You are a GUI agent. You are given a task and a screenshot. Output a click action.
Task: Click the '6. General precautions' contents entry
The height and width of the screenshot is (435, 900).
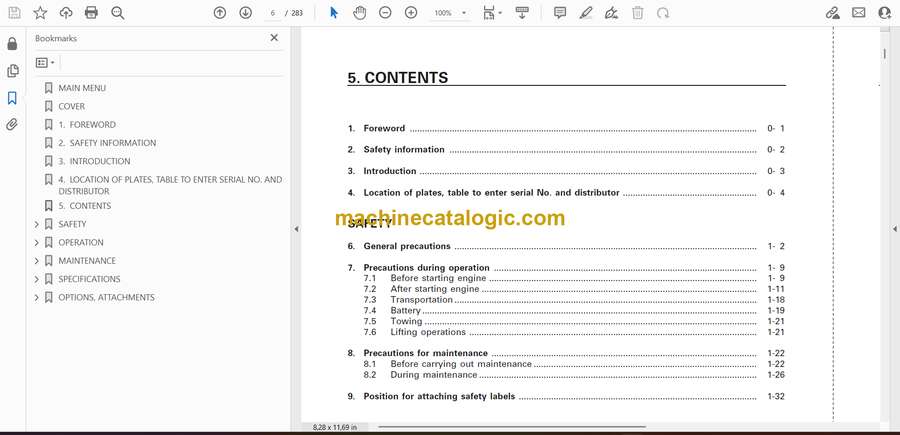(566, 246)
